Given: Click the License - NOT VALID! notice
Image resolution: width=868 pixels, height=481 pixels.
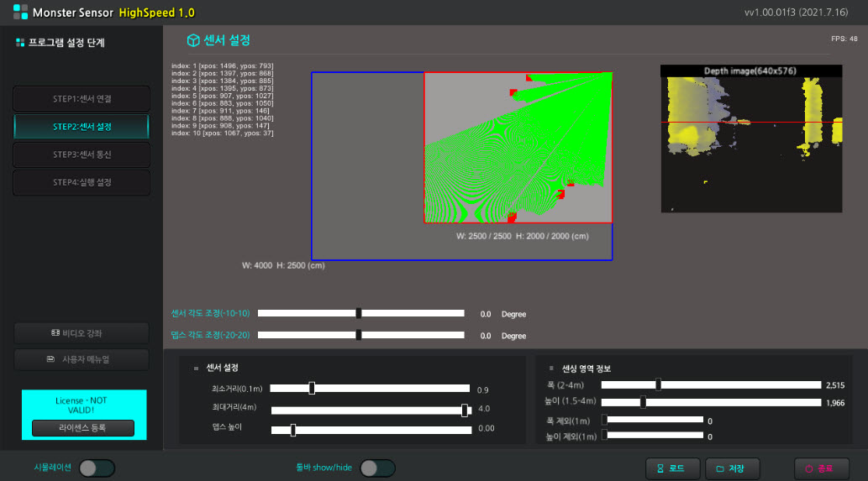Looking at the screenshot, I should click(82, 405).
